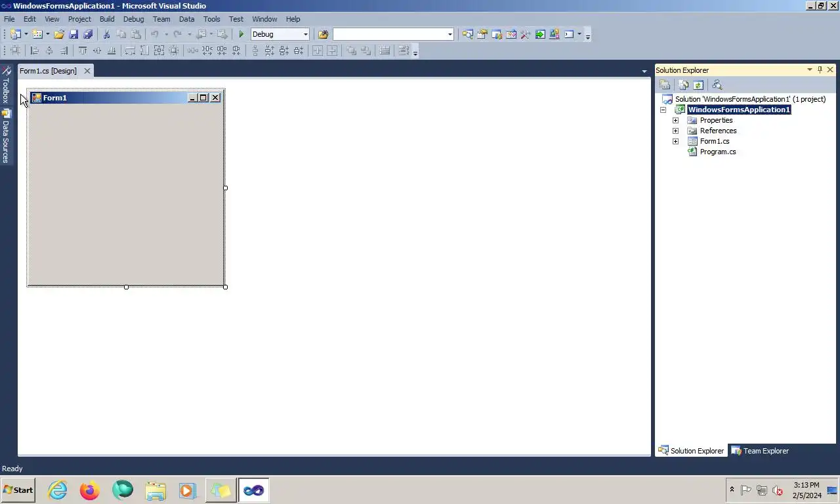Screen dimensions: 840x504
Task: Click the Properties icon in Solution Explorer toolbar
Action: click(x=665, y=85)
